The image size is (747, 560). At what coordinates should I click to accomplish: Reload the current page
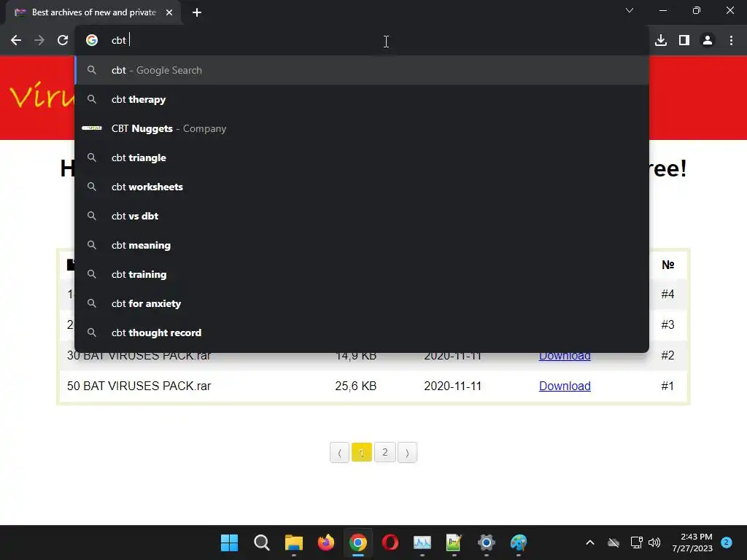pyautogui.click(x=63, y=41)
